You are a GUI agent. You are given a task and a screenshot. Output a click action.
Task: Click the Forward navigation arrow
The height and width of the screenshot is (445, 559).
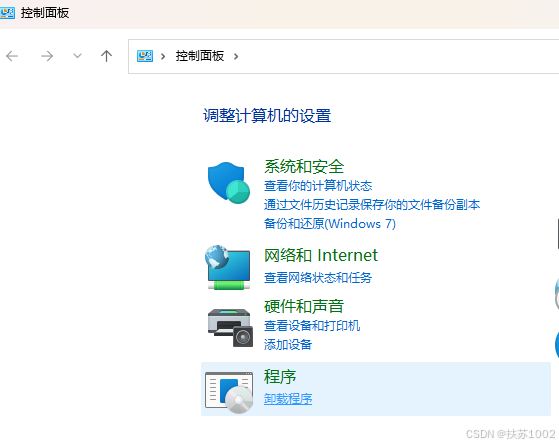pyautogui.click(x=47, y=56)
